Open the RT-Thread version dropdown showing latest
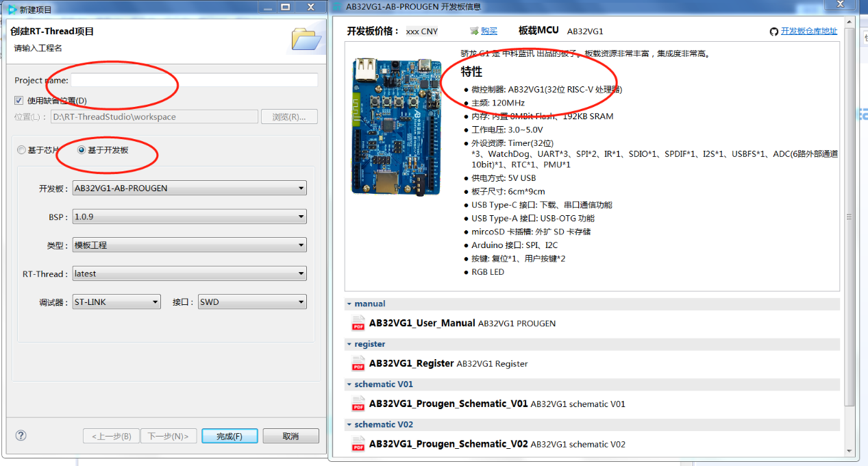The height and width of the screenshot is (466, 868). coord(190,273)
